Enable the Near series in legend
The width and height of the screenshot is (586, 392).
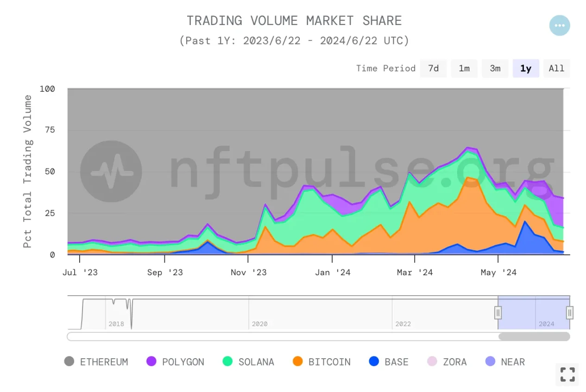[490, 361]
